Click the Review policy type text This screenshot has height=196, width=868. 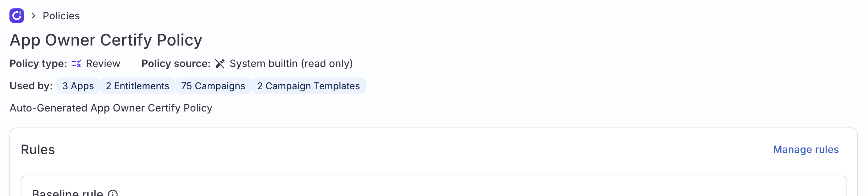[103, 64]
